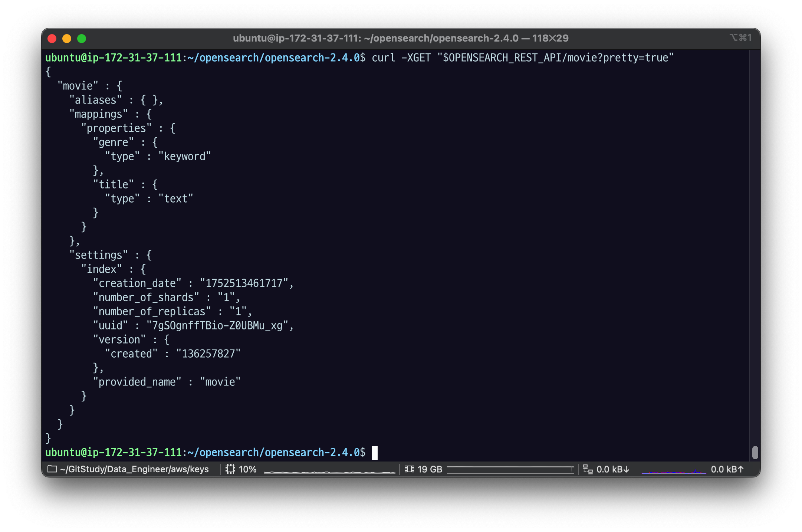
Task: Click the network activity sparkline graph
Action: coord(674,472)
